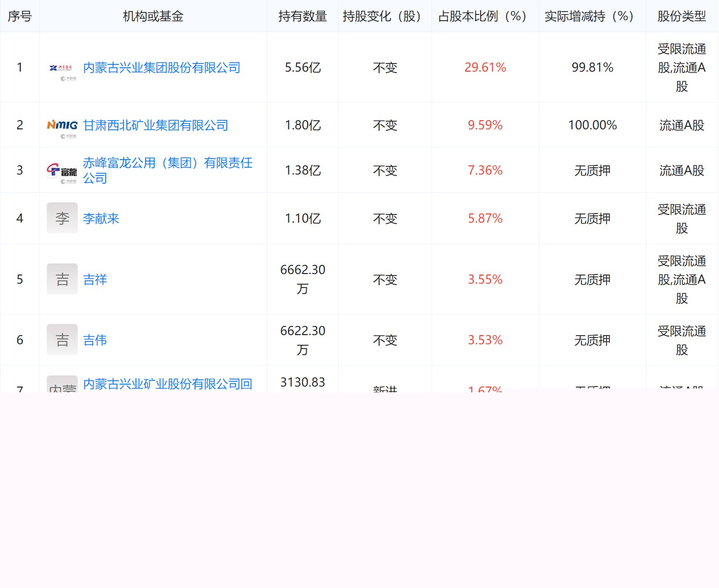Click serial number 2 beside 甘肃西北矿业
This screenshot has width=719, height=588.
click(x=20, y=125)
